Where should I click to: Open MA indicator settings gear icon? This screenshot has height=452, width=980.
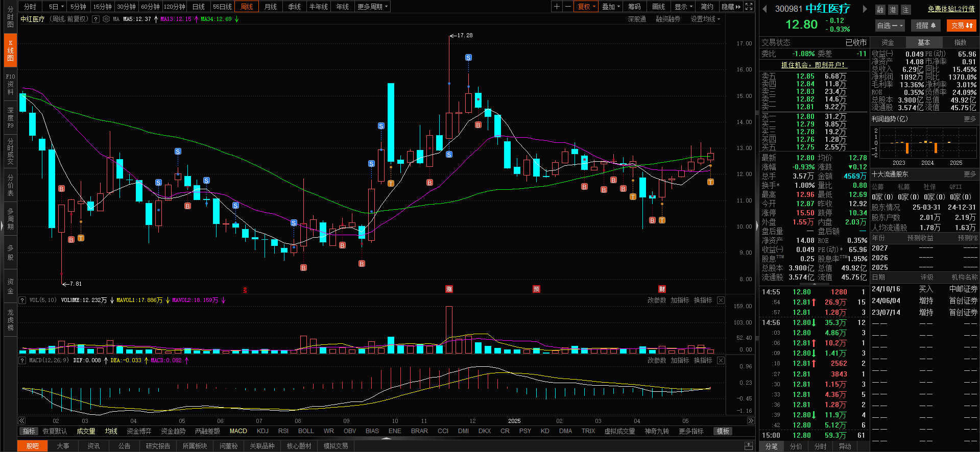tap(106, 19)
